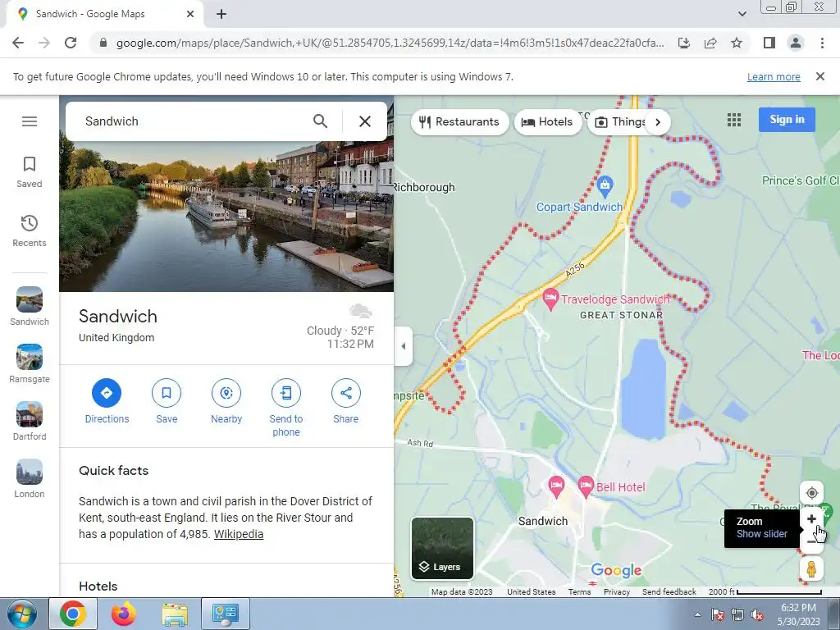Screen dimensions: 840x630
Task: Toggle the 2000 ft map scale
Action: [x=765, y=592]
